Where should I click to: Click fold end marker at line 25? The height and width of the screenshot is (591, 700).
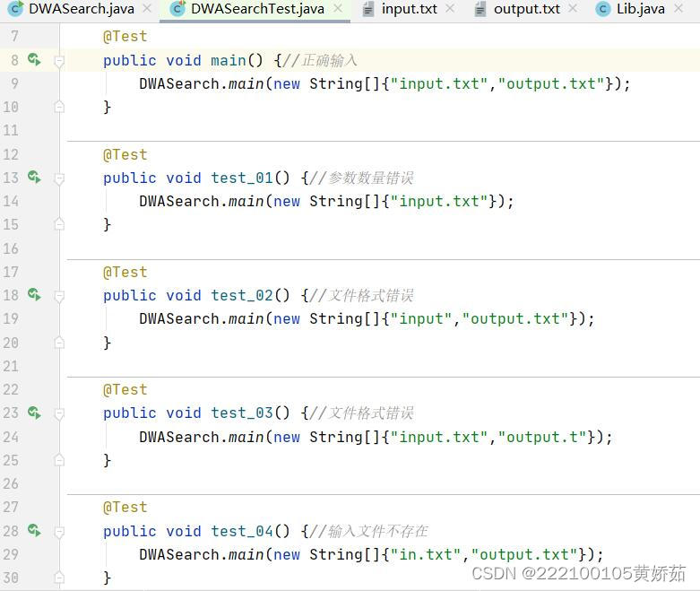(59, 460)
